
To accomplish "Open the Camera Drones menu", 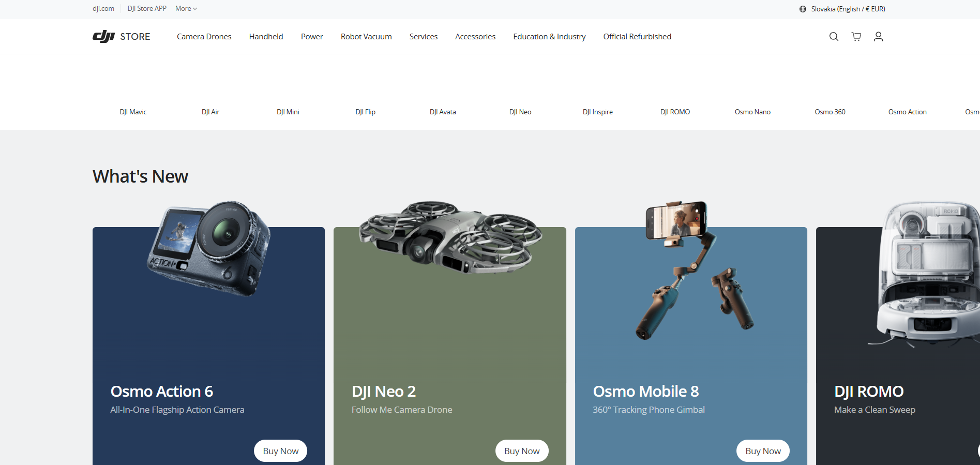I will [204, 37].
